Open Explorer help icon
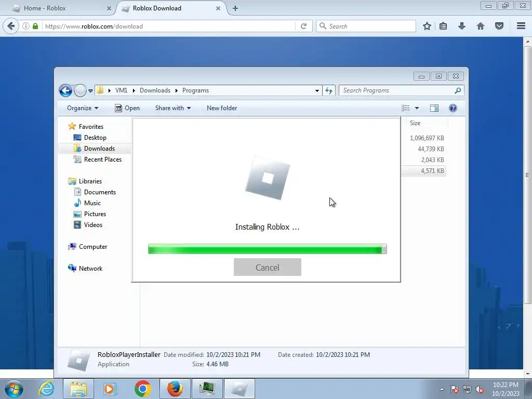 pos(453,108)
